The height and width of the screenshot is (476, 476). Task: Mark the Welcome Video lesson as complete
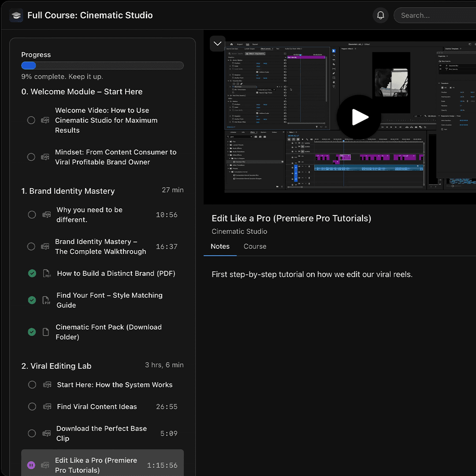[31, 120]
